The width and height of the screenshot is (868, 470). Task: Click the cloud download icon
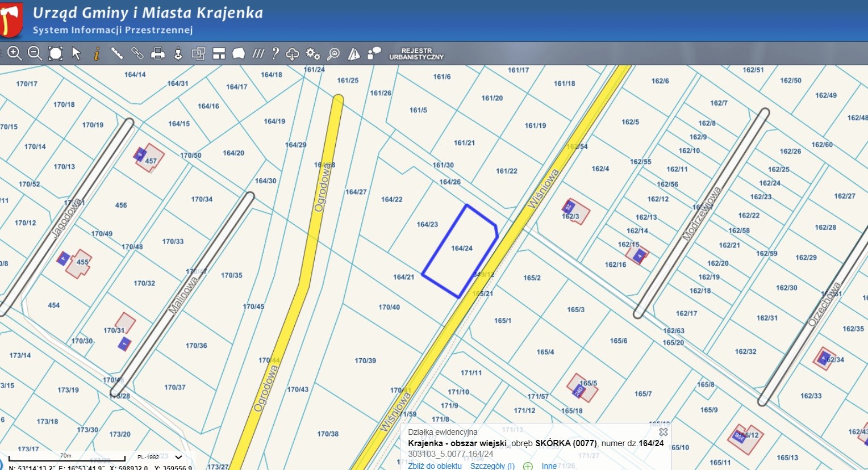[293, 54]
